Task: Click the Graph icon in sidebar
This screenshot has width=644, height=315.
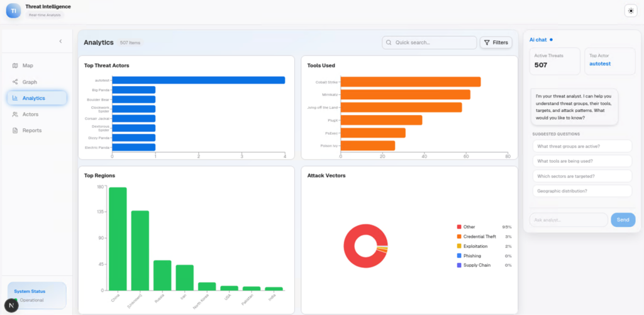Action: point(15,82)
